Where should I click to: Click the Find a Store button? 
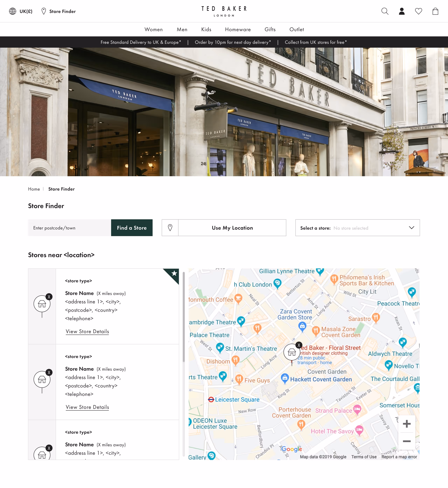pos(132,228)
